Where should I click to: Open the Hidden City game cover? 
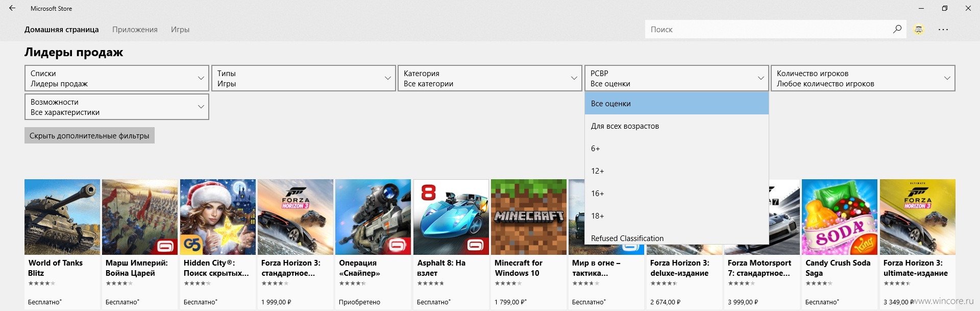click(218, 217)
